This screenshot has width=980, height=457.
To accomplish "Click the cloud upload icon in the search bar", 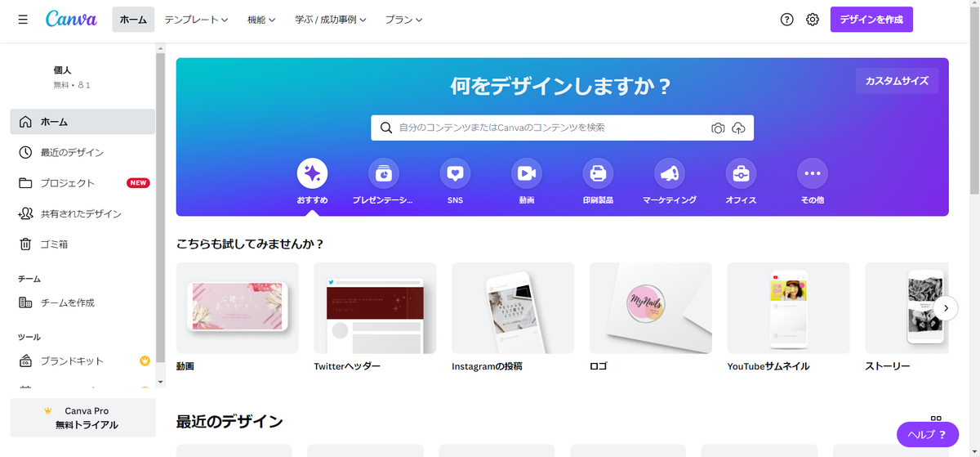I will pyautogui.click(x=738, y=128).
